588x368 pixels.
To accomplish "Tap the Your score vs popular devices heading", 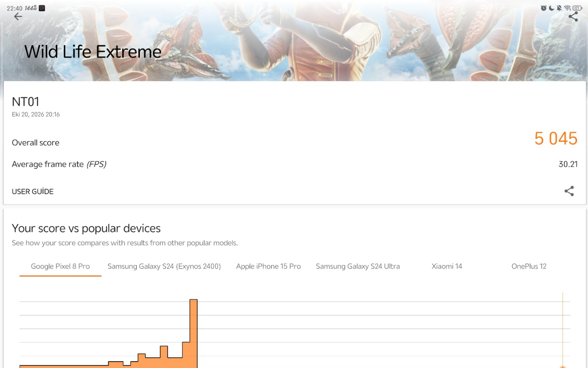I will pyautogui.click(x=86, y=228).
